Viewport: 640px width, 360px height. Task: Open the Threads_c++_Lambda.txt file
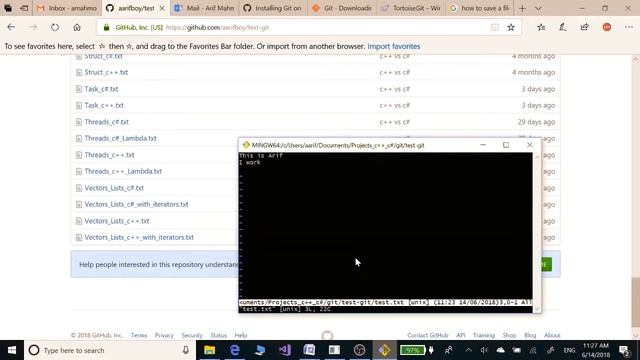[123, 171]
